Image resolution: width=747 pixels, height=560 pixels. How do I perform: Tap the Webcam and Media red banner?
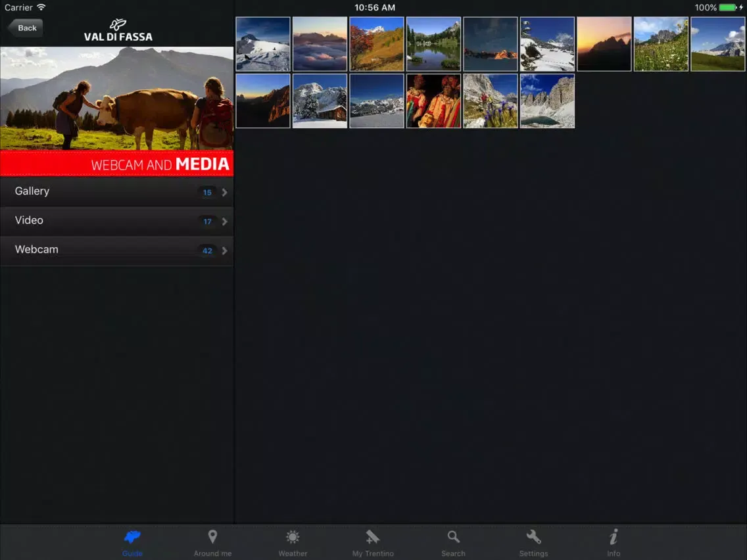[117, 163]
